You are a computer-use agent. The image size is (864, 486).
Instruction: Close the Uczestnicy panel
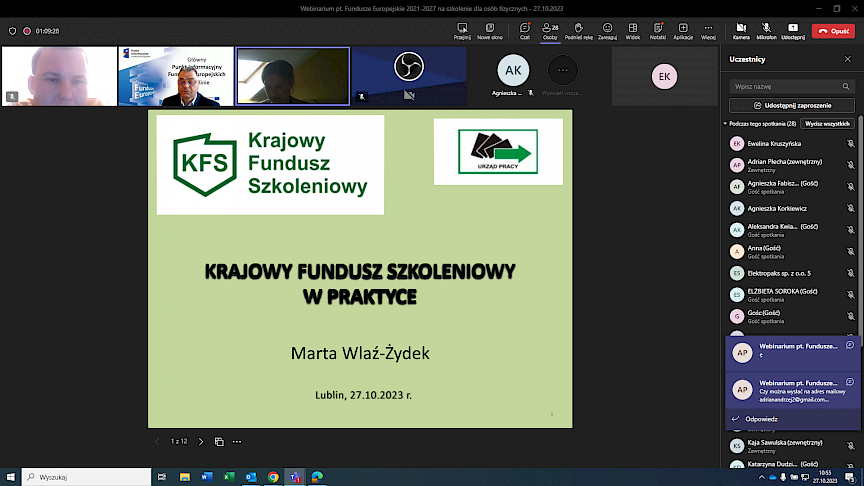tap(847, 59)
